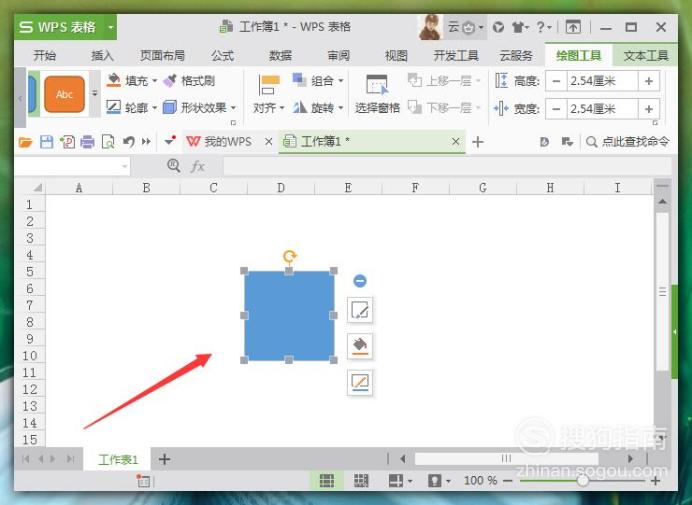Click the floating outline icon beside shape

point(360,382)
